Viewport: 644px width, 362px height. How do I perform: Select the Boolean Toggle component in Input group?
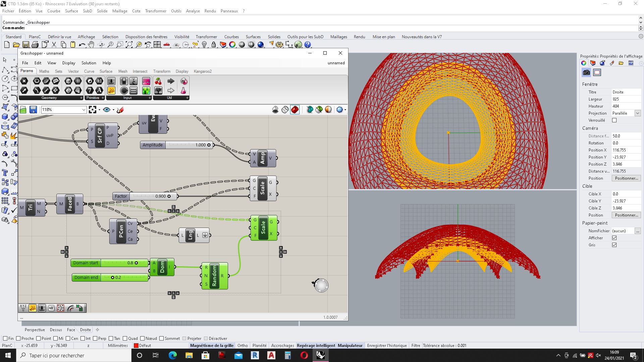[124, 81]
